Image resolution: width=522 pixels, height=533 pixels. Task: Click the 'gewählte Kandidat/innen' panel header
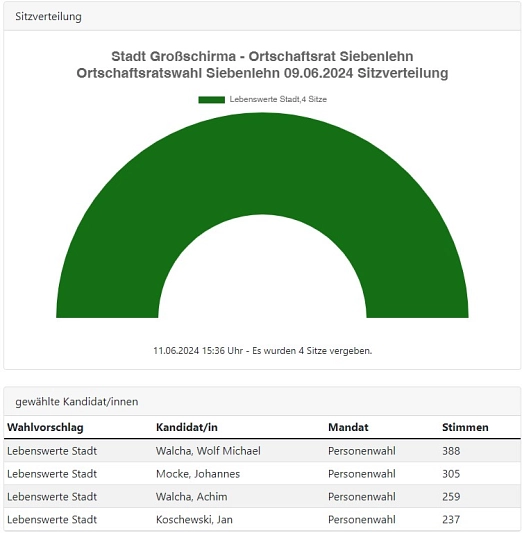[262, 401]
